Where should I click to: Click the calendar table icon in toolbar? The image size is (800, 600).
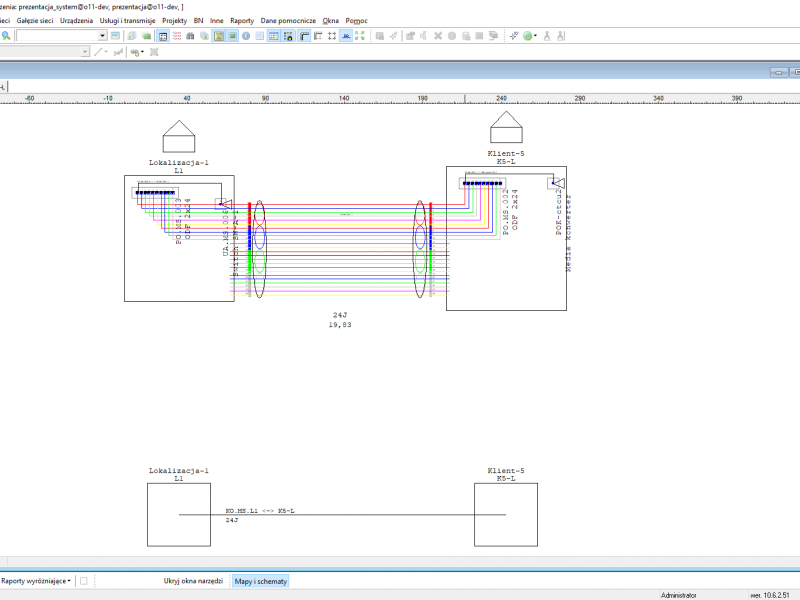(273, 36)
